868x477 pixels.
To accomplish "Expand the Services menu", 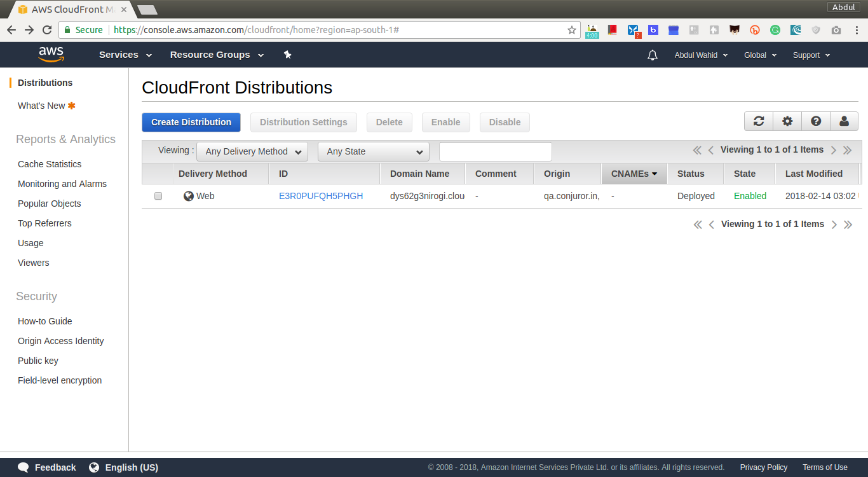I will tap(125, 55).
